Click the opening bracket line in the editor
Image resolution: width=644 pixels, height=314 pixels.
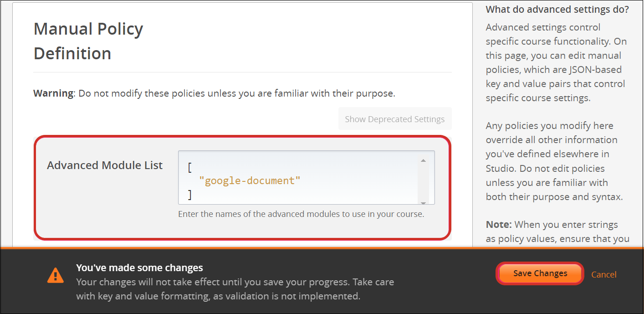tap(189, 167)
